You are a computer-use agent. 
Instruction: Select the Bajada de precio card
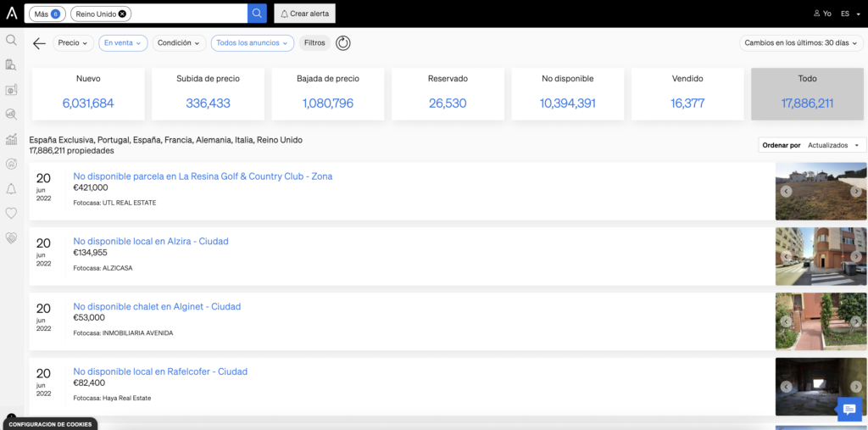(328, 94)
